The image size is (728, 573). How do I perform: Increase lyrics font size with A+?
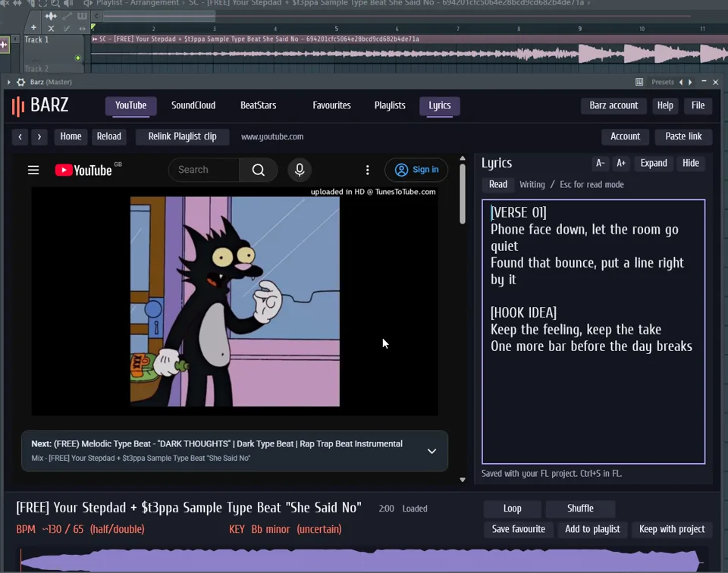(x=621, y=163)
